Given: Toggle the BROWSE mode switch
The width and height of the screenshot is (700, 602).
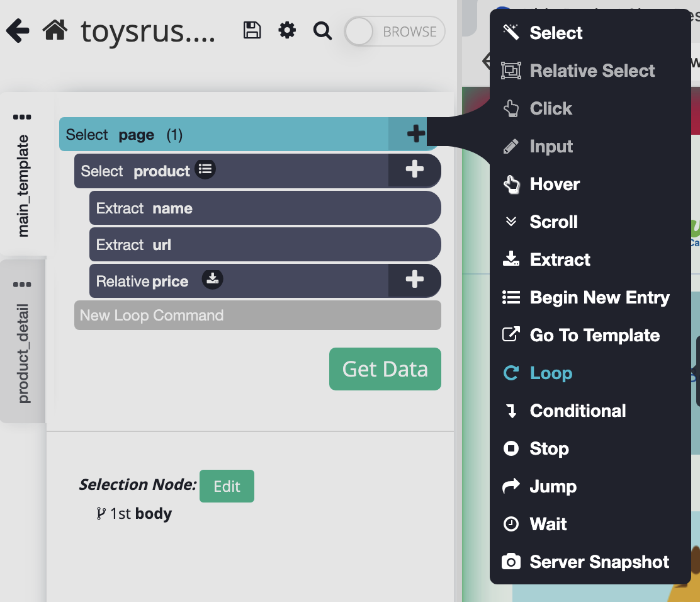Looking at the screenshot, I should coord(395,32).
